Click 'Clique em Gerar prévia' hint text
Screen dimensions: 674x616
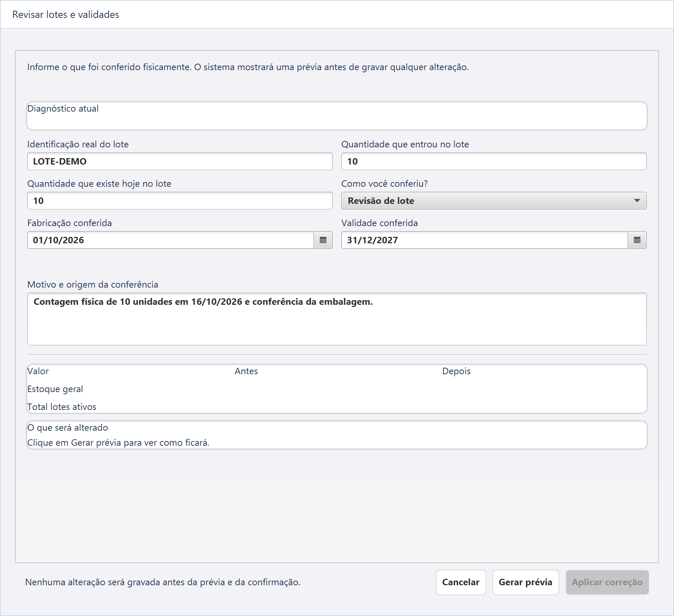coord(118,443)
